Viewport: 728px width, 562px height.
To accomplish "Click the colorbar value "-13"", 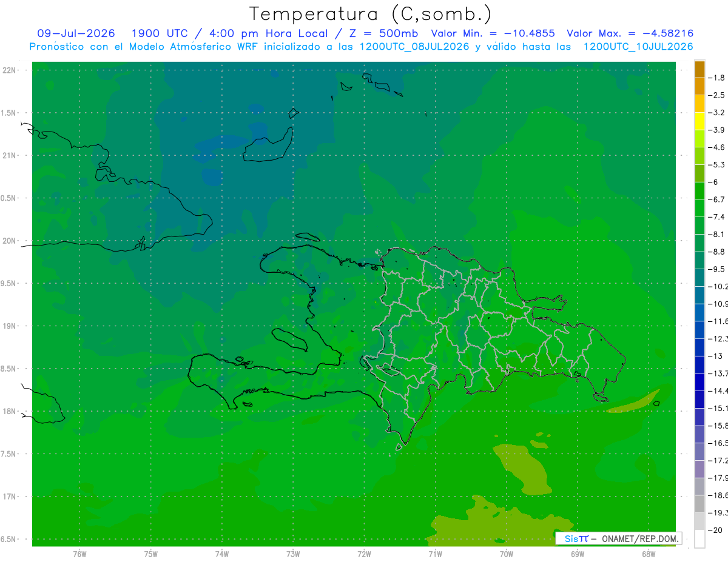I will [716, 356].
